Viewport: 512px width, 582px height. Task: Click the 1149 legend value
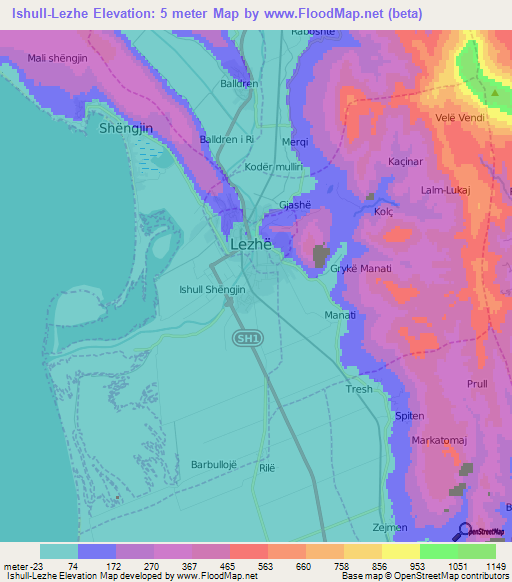point(496,567)
